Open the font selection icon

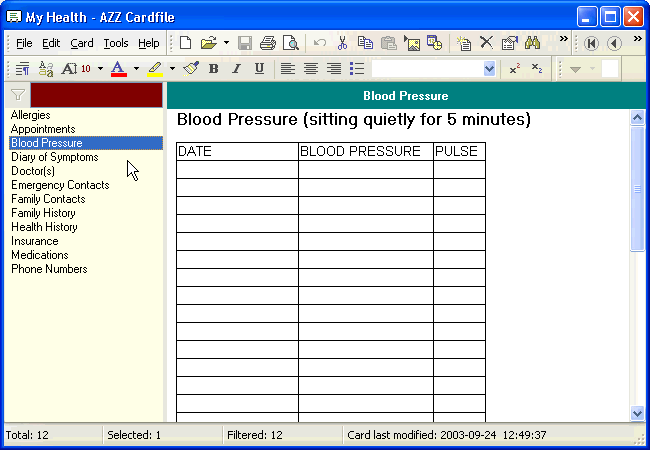[x=46, y=68]
